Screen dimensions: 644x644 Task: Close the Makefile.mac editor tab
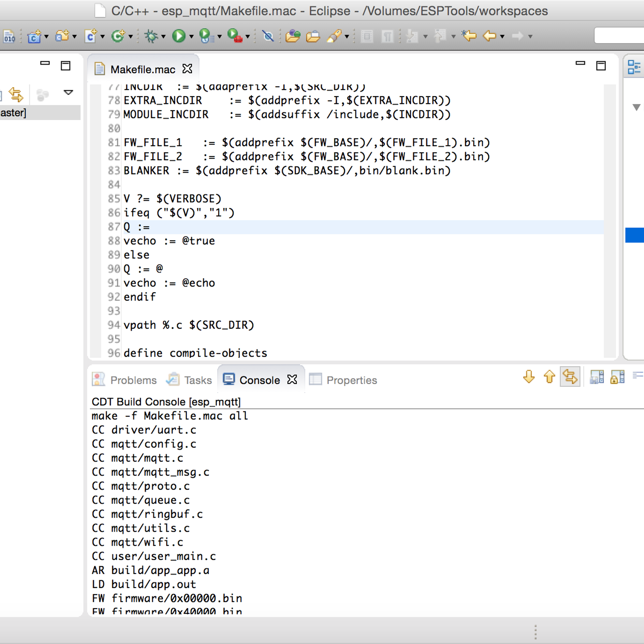(x=187, y=69)
